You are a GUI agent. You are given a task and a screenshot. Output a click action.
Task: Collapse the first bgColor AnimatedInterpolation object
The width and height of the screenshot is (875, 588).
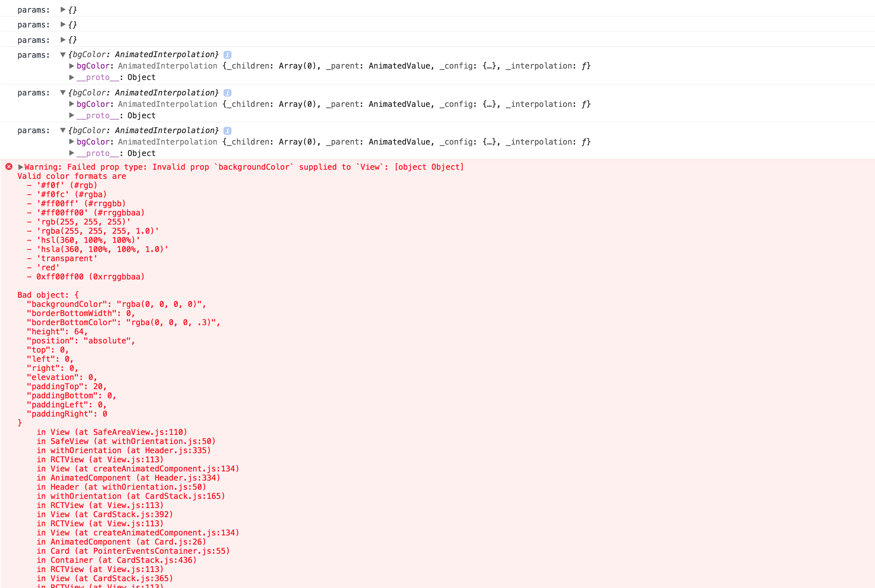click(x=63, y=54)
